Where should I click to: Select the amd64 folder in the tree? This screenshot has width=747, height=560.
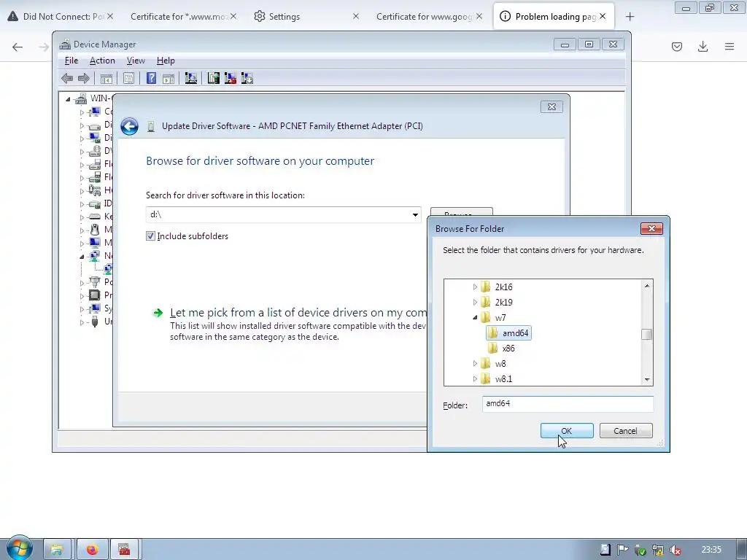point(508,332)
